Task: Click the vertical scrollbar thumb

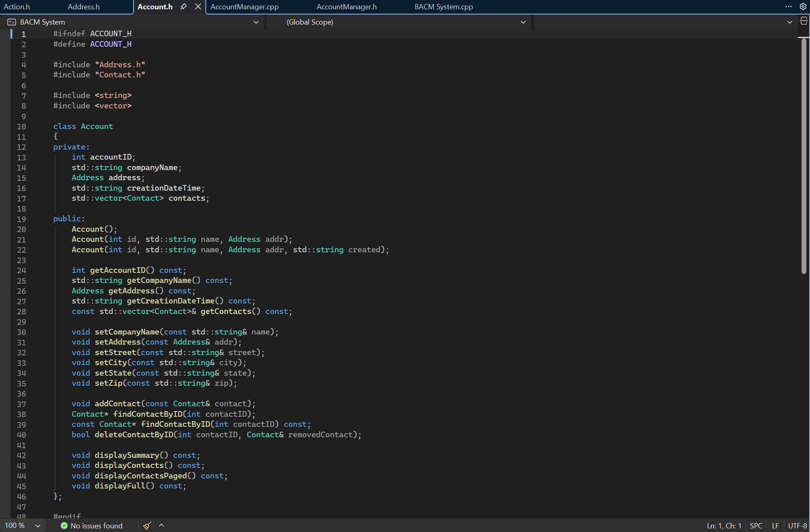Action: point(804,156)
